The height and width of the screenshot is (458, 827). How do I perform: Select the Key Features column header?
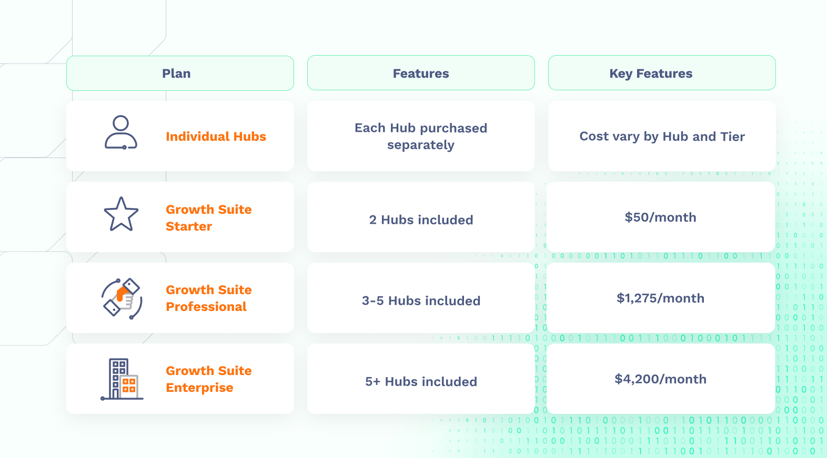(x=662, y=73)
